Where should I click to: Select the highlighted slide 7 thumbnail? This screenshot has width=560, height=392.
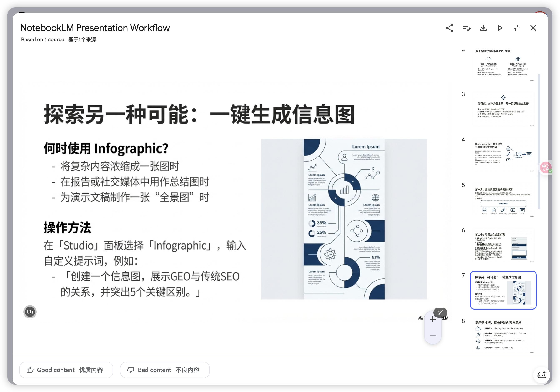tap(503, 290)
